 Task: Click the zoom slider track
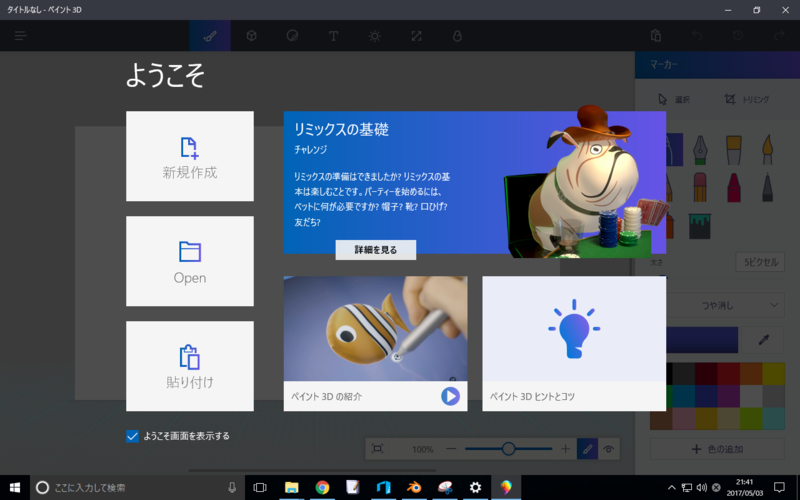(508, 449)
